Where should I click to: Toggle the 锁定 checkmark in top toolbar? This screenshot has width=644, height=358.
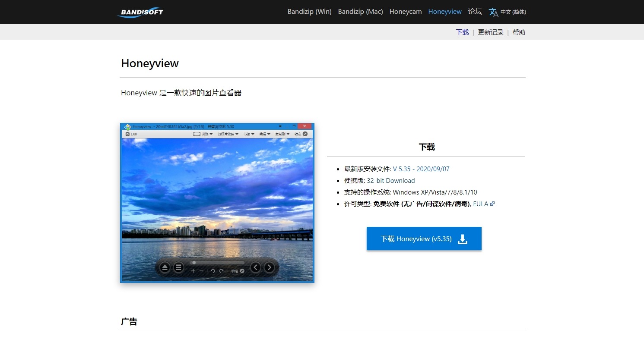tap(305, 134)
